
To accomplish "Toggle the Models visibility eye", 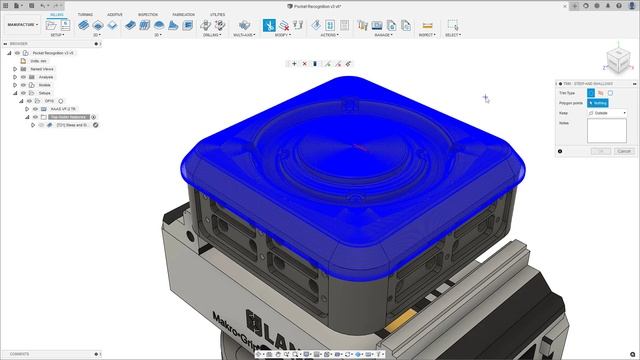I will tap(23, 85).
